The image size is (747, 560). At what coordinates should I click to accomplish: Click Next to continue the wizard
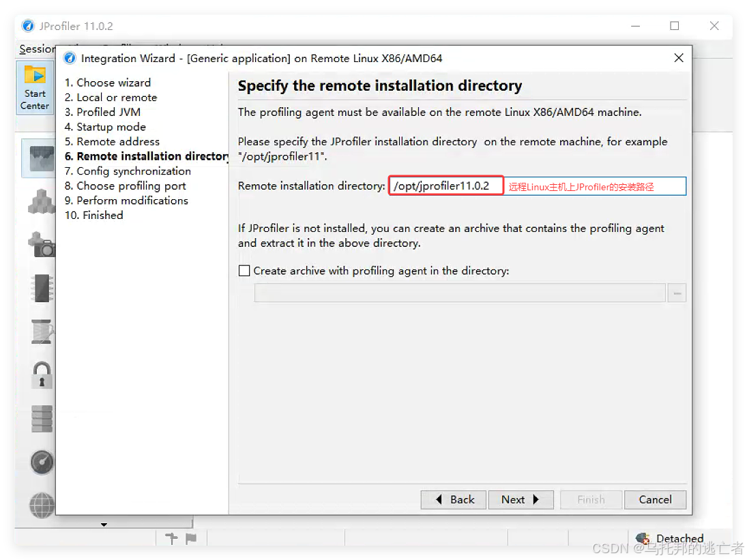click(521, 499)
